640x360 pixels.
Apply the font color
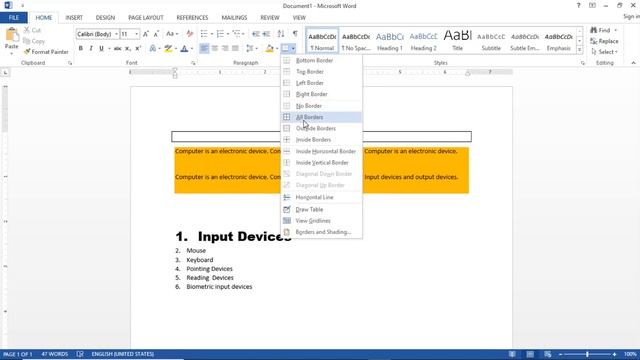184,49
